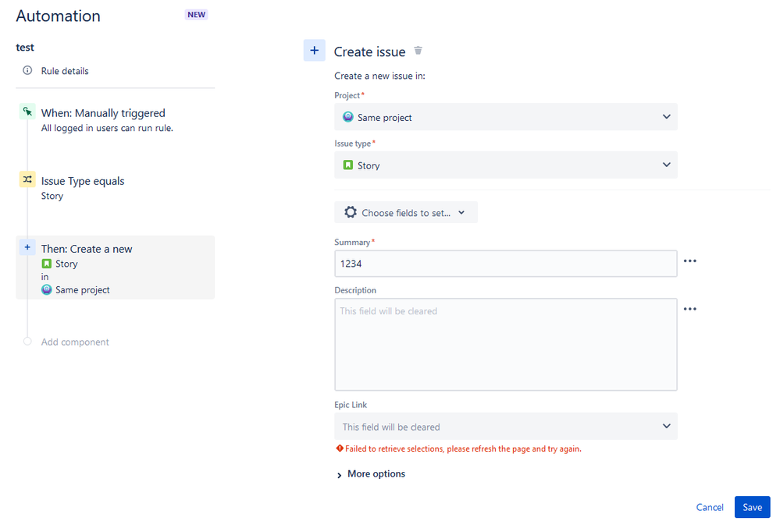Open the Issue type Story dropdown
Image resolution: width=780 pixels, height=532 pixels.
click(x=505, y=165)
